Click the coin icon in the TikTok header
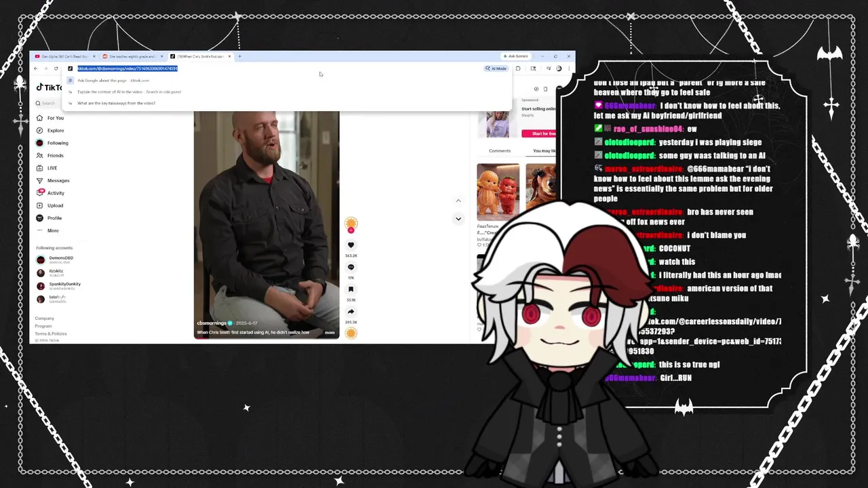The image size is (868, 488). 536,89
